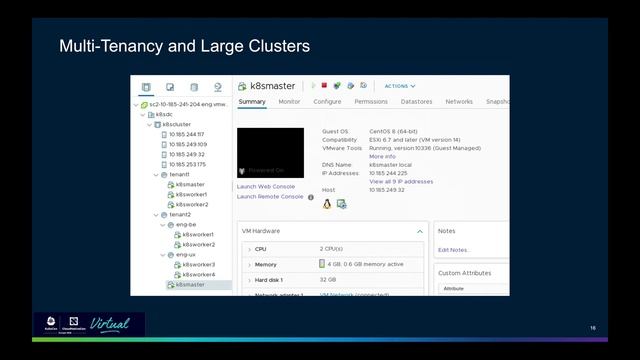Click the memory usage bar icon
This screenshot has height=360, width=640.
[x=322, y=264]
